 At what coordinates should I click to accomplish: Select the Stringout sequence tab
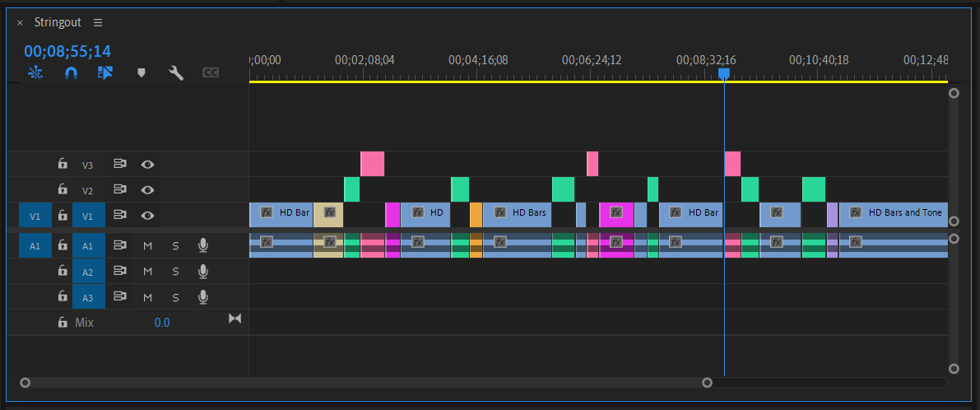click(x=58, y=22)
